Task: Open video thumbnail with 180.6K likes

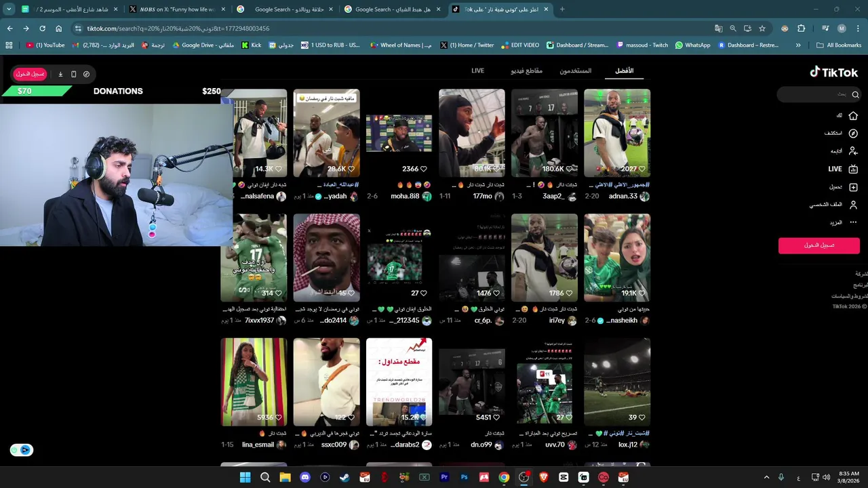Action: 545,133
